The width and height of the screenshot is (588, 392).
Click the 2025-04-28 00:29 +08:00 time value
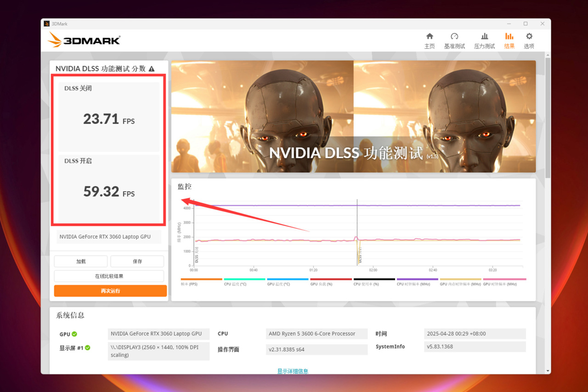tap(475, 334)
